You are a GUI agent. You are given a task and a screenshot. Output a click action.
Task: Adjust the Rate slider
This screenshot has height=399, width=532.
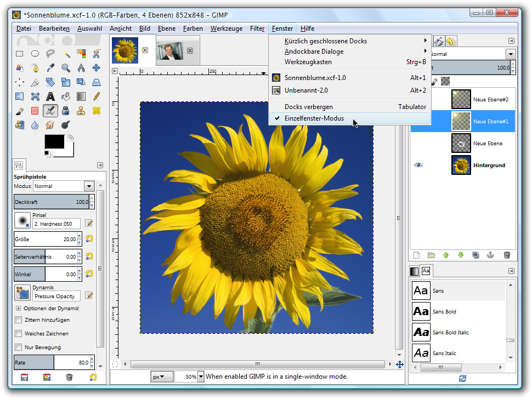tap(52, 362)
